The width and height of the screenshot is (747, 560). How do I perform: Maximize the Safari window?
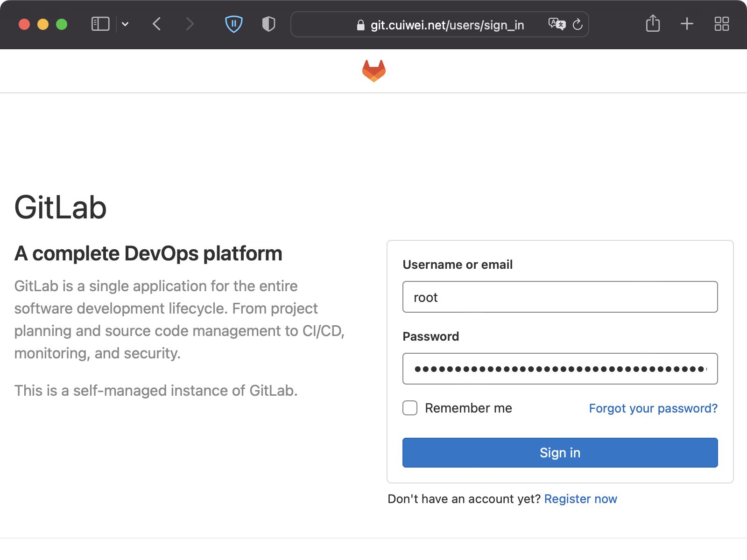click(x=62, y=24)
